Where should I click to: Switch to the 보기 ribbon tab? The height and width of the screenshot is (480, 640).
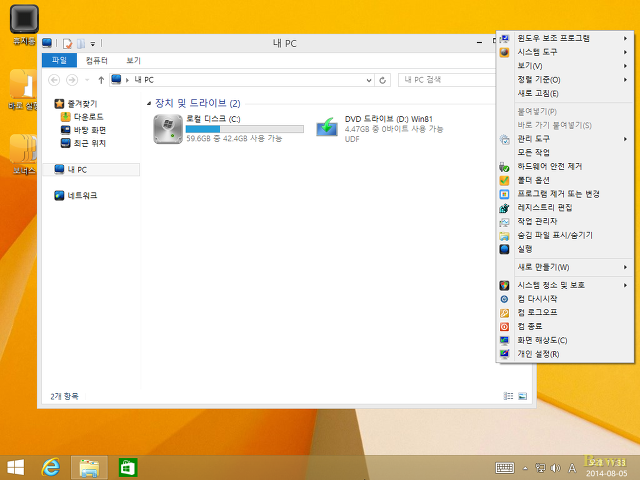133,60
